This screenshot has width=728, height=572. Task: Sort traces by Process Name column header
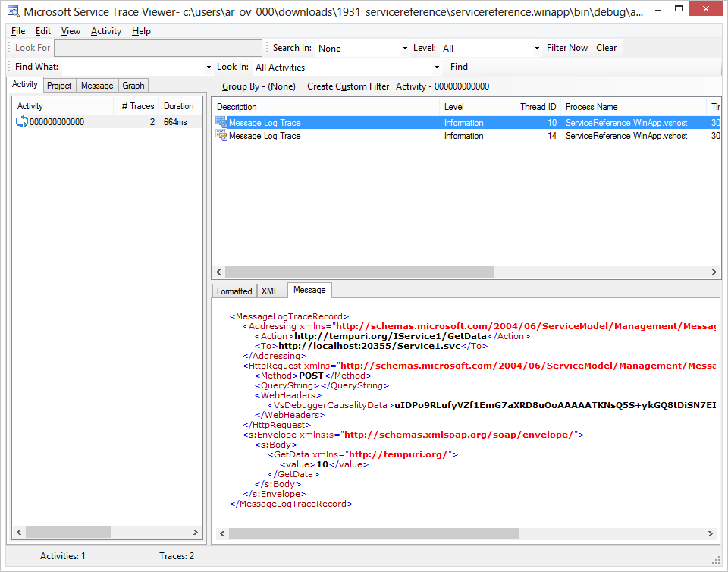click(633, 107)
